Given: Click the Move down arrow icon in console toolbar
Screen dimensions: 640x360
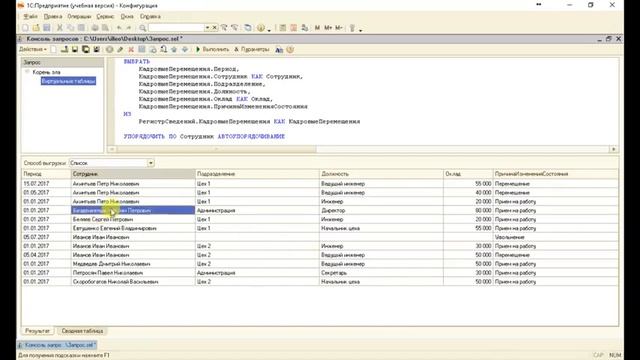Looking at the screenshot, I should 185,49.
